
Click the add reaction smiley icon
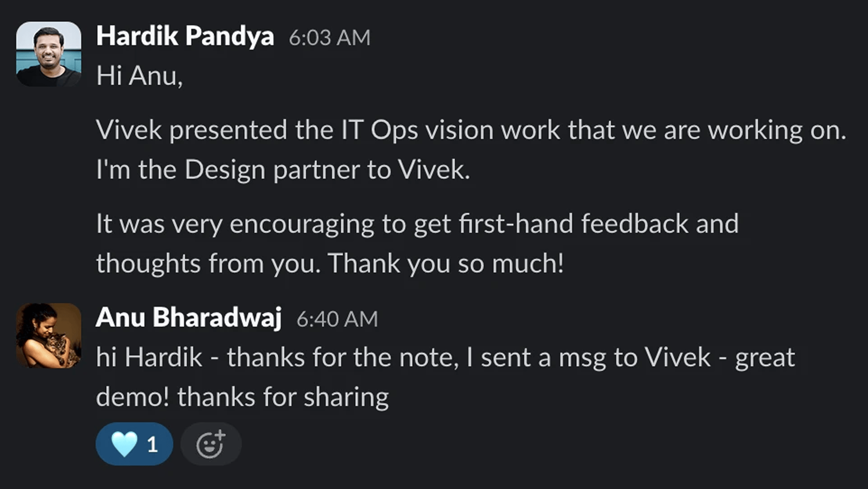coord(211,444)
